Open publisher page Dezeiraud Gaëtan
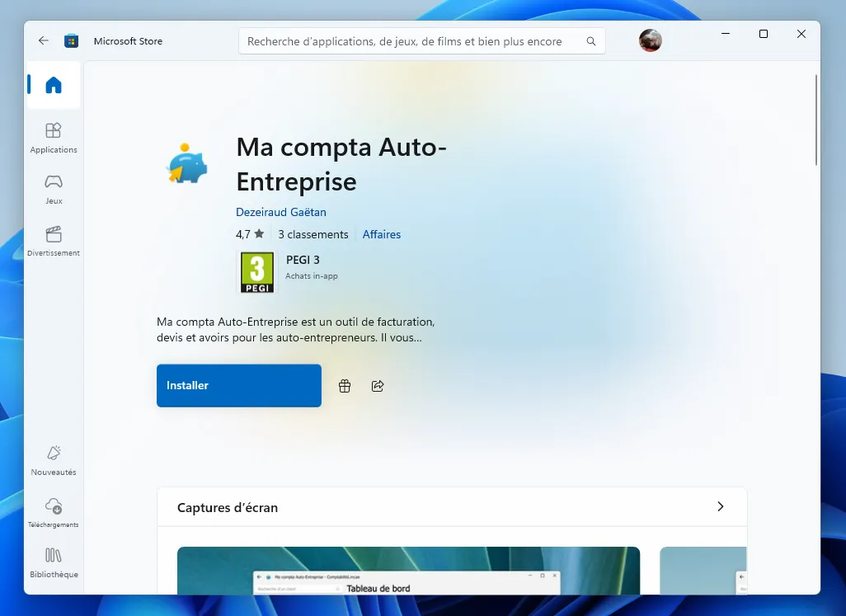846x616 pixels. (281, 212)
